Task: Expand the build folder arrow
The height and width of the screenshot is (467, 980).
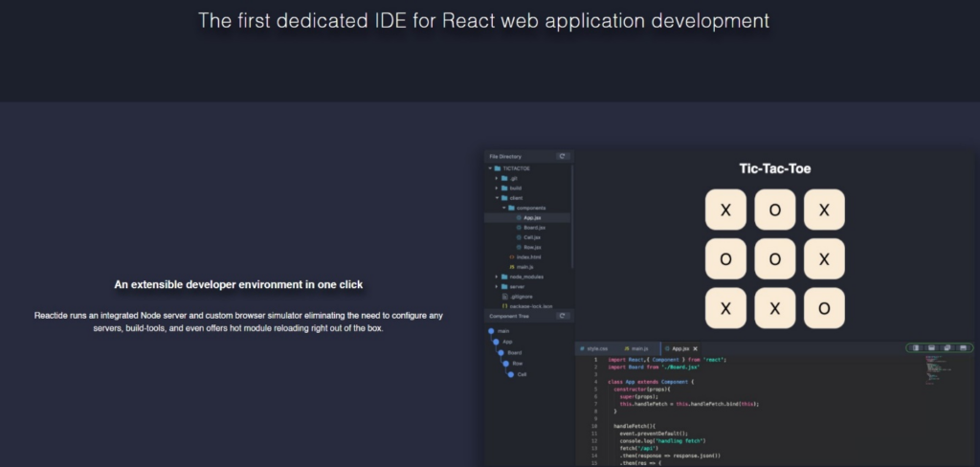Action: (x=497, y=189)
